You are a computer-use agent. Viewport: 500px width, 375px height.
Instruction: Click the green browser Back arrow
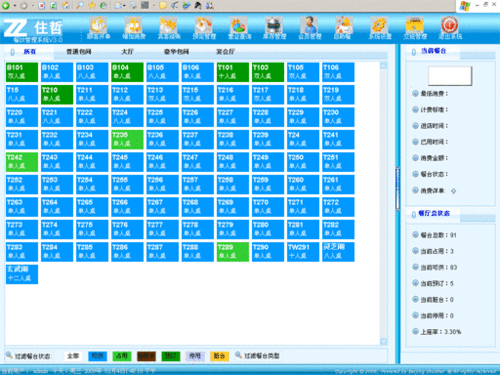pos(6,6)
